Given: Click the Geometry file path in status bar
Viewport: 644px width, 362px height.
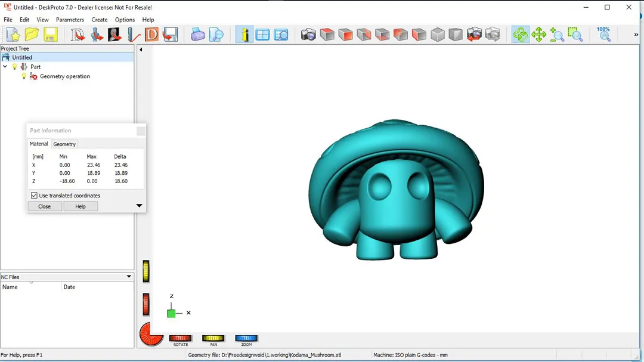Looking at the screenshot, I should [265, 355].
